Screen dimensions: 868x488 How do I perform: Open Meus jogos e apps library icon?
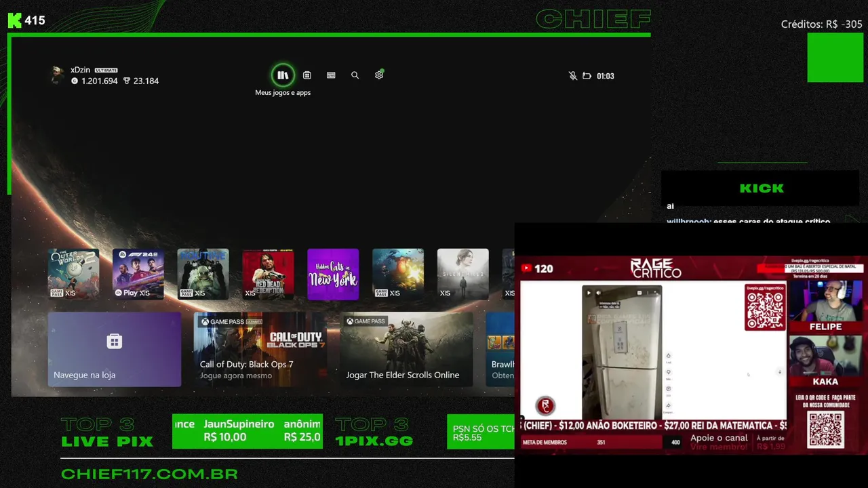[x=283, y=75]
